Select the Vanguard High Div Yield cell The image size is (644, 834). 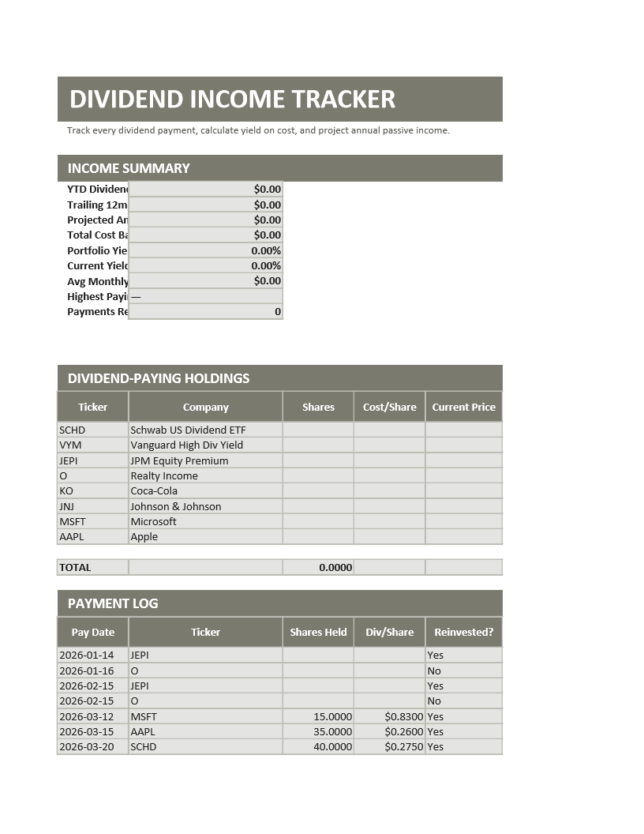206,445
